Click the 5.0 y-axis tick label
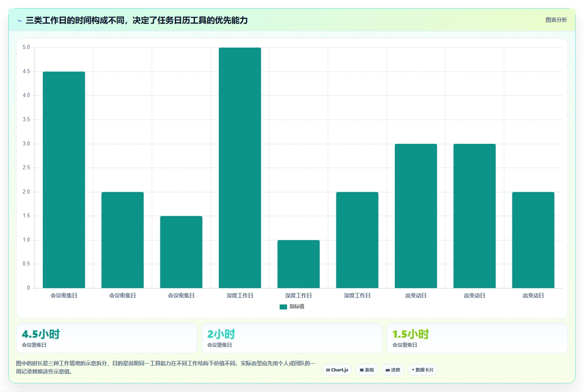 (x=26, y=47)
